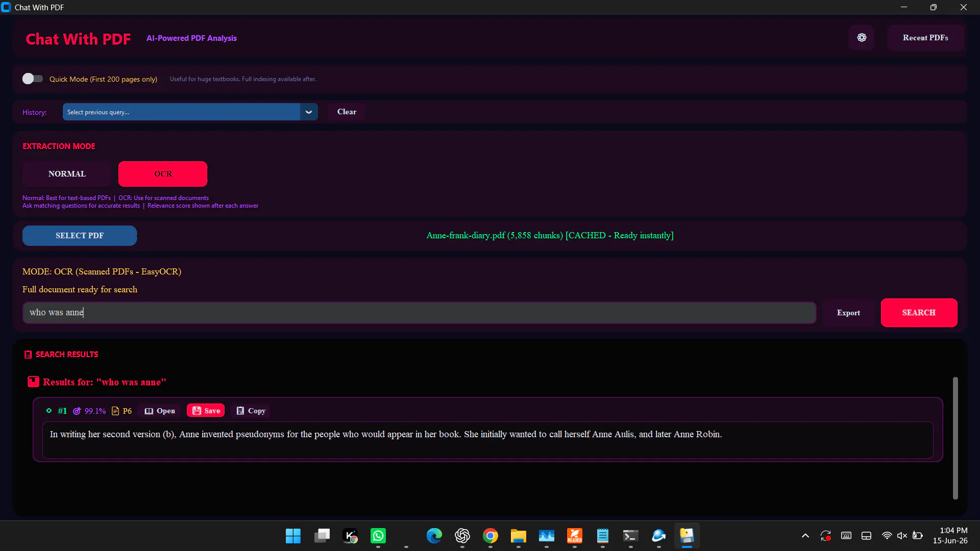Switch extraction mode to NORMAL
The width and height of the screenshot is (980, 551).
pyautogui.click(x=67, y=174)
